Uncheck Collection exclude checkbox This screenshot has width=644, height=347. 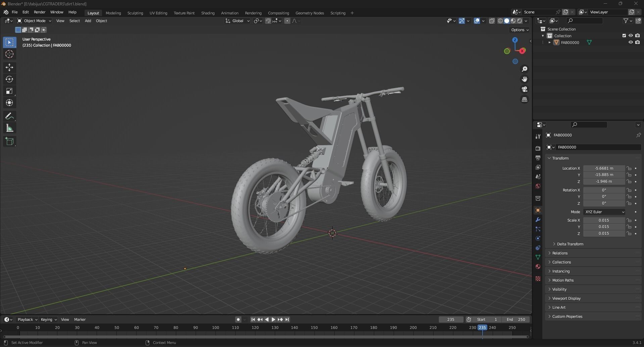pyautogui.click(x=624, y=36)
